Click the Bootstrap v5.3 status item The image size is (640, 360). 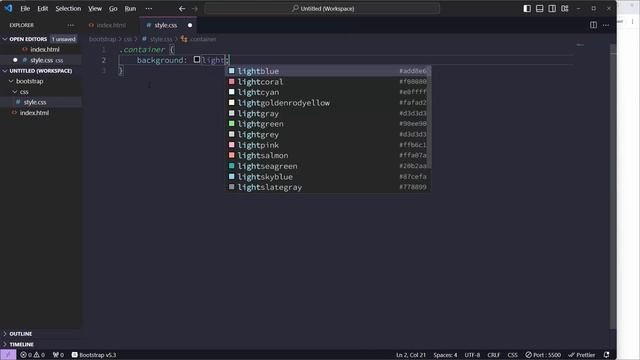click(94, 355)
